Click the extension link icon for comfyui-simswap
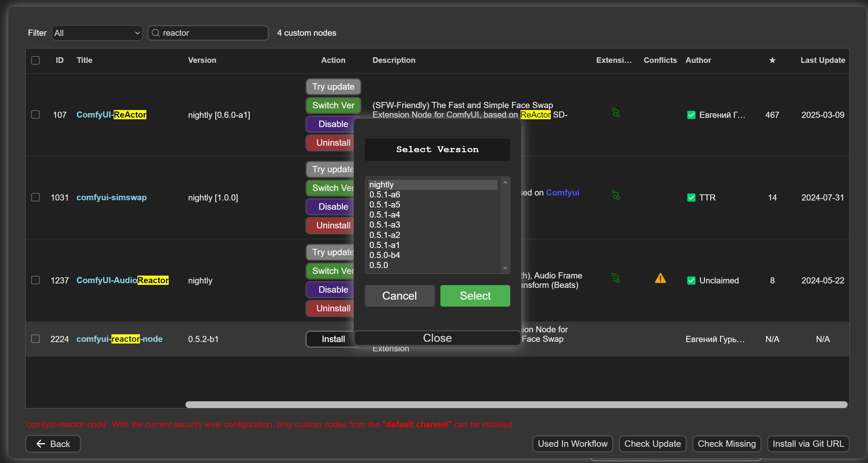The height and width of the screenshot is (463, 868). point(616,195)
